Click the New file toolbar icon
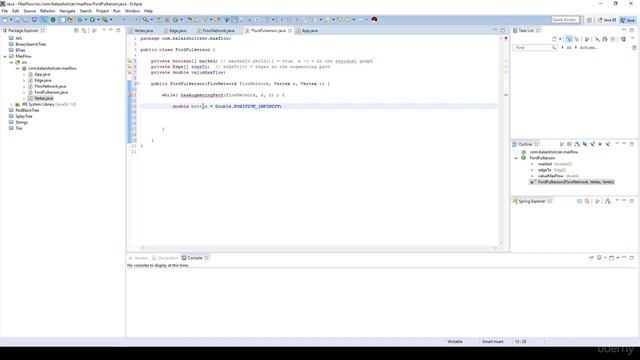 tap(5, 20)
